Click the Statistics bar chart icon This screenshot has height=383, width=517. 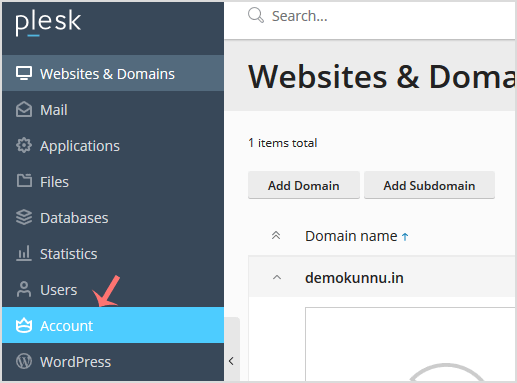[x=24, y=253]
